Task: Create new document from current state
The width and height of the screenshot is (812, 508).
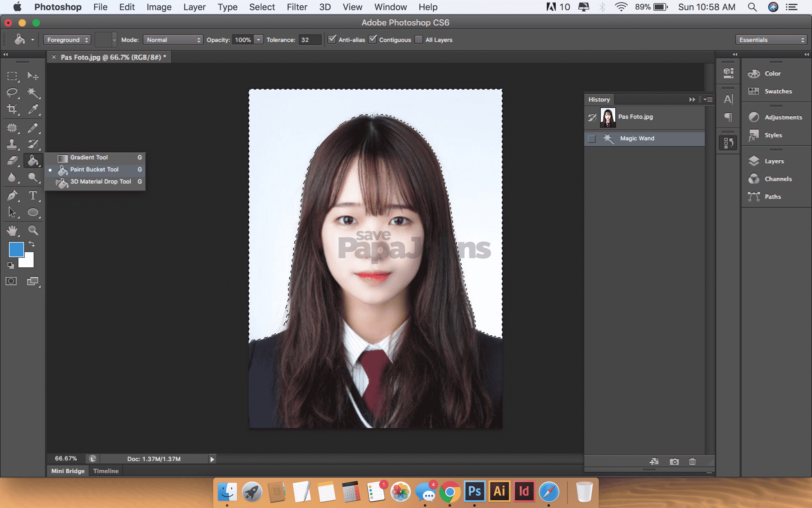Action: (x=654, y=461)
